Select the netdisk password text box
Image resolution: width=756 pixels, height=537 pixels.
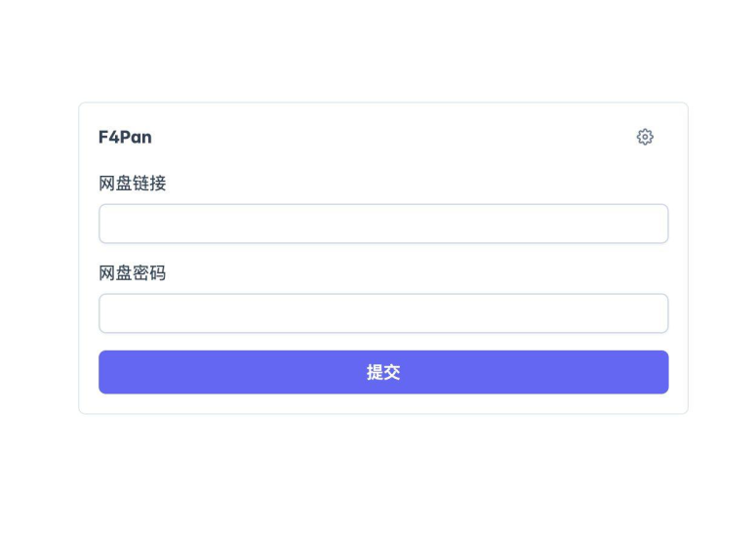click(x=383, y=313)
